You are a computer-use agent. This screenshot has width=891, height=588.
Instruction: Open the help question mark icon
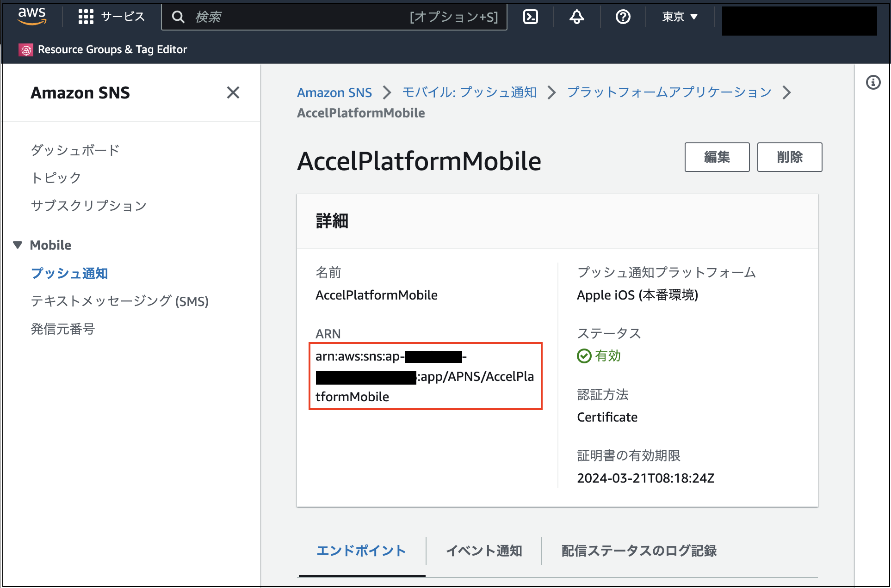point(623,17)
